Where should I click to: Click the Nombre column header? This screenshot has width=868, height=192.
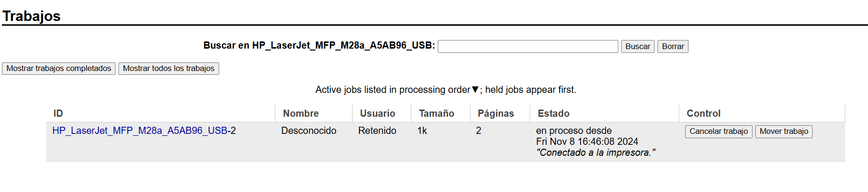point(301,113)
